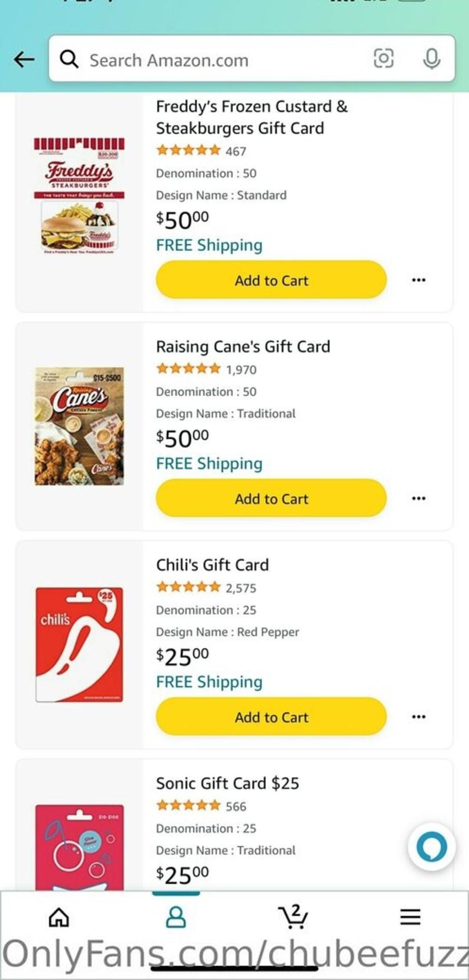
Task: Add Chili's Gift Card to cart
Action: (x=271, y=717)
